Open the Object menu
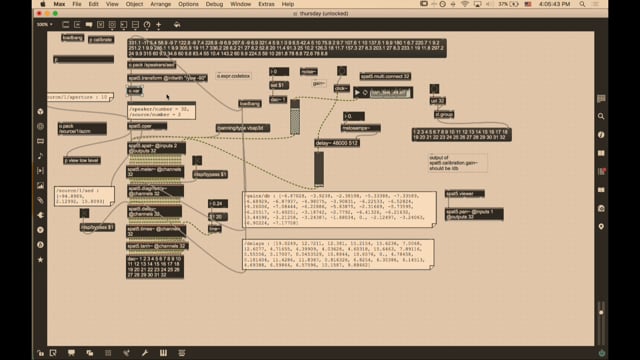Image resolution: width=640 pixels, height=360 pixels. [134, 4]
